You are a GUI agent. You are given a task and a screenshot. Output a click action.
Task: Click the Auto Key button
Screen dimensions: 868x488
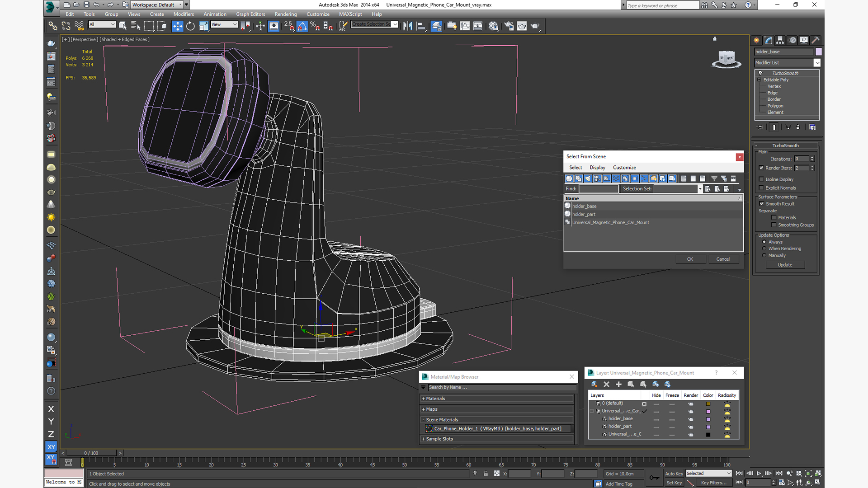click(x=674, y=474)
